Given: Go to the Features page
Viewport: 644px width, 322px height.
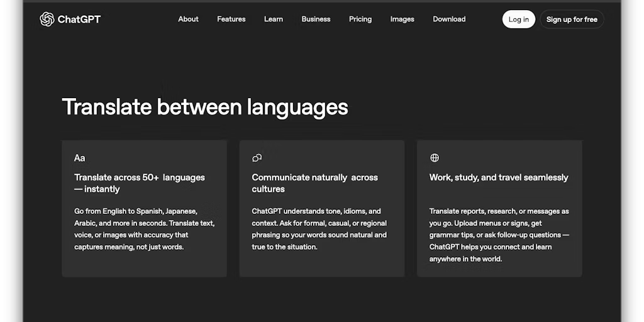Looking at the screenshot, I should click(231, 19).
